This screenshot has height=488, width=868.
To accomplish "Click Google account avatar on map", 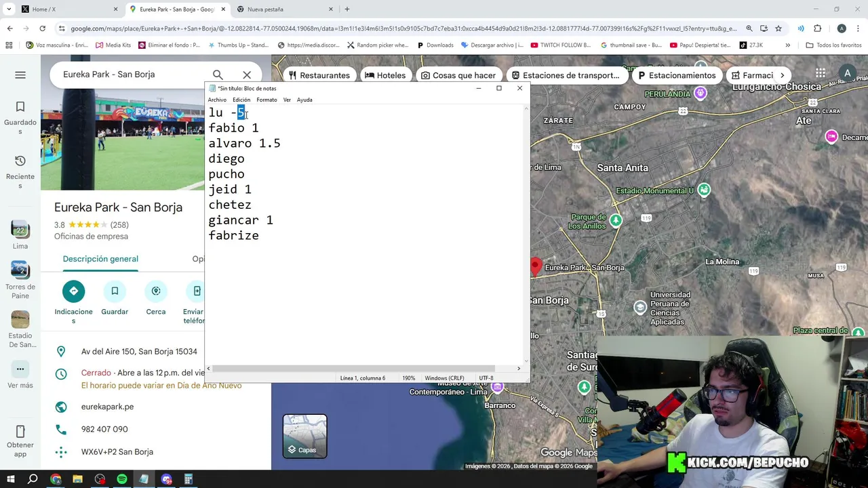I will (x=847, y=73).
